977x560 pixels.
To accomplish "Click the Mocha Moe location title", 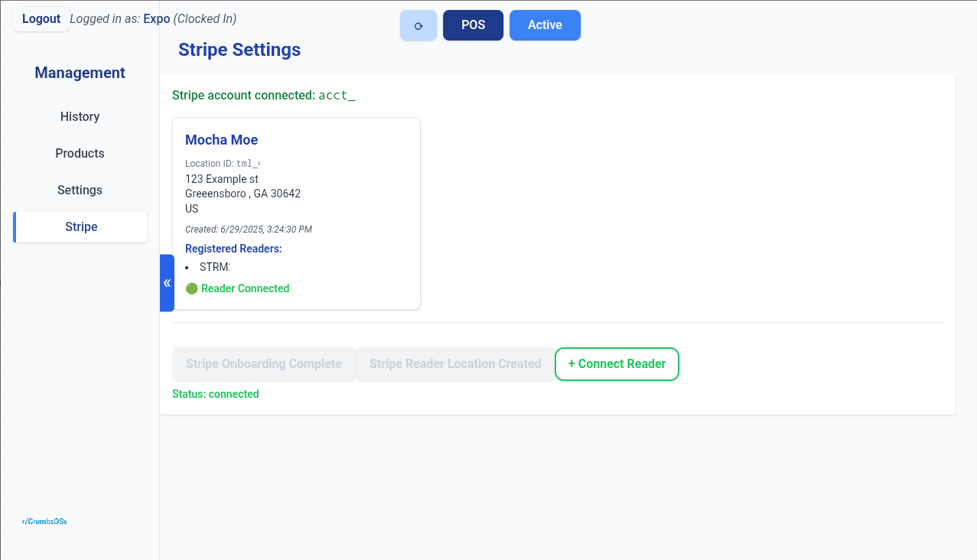I will pyautogui.click(x=222, y=140).
